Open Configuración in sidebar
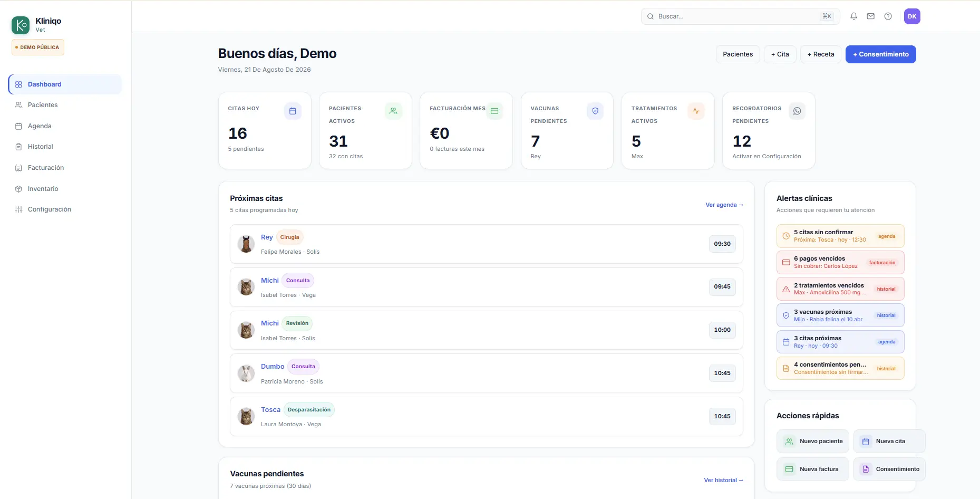 (65, 209)
